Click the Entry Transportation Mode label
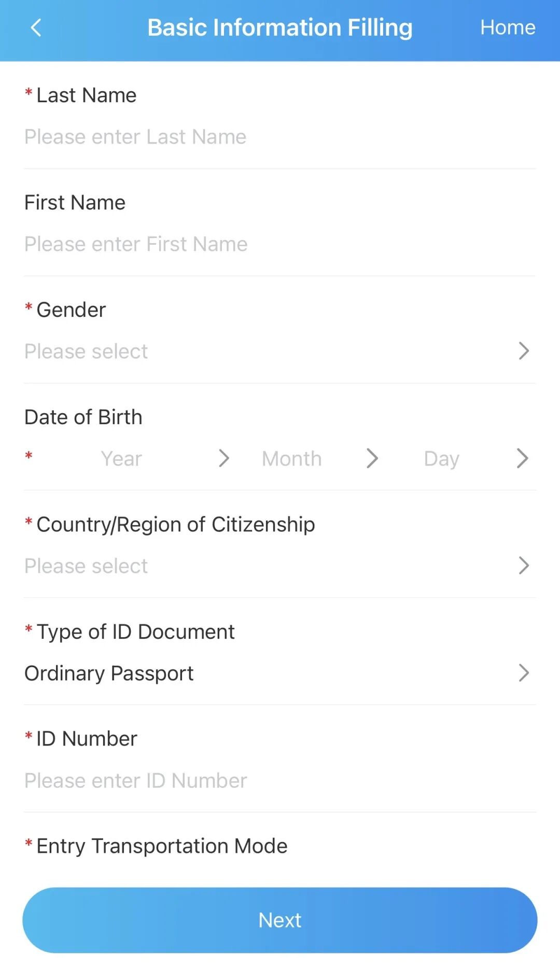This screenshot has height=969, width=560. point(161,846)
